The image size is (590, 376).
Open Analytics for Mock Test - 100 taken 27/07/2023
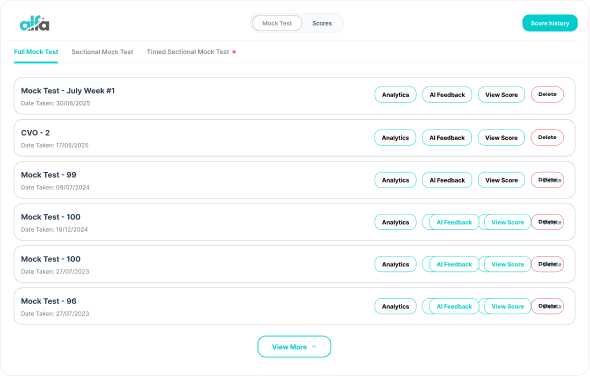point(395,265)
